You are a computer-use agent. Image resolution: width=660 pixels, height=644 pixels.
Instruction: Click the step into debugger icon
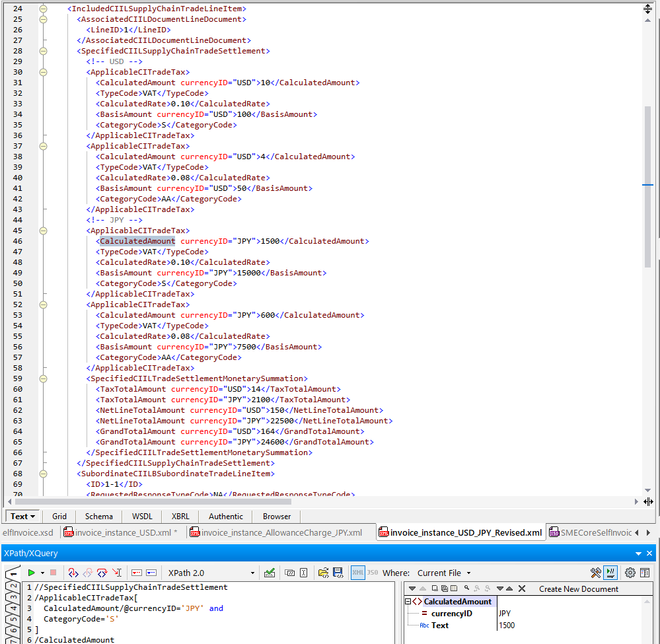pyautogui.click(x=73, y=573)
